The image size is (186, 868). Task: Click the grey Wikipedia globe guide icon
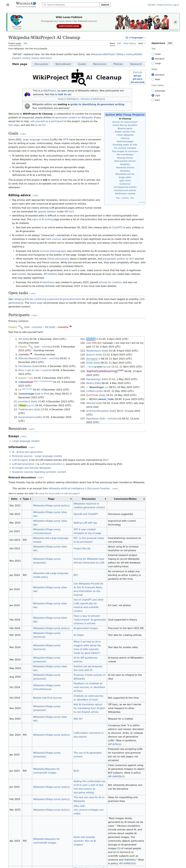pos(27,106)
